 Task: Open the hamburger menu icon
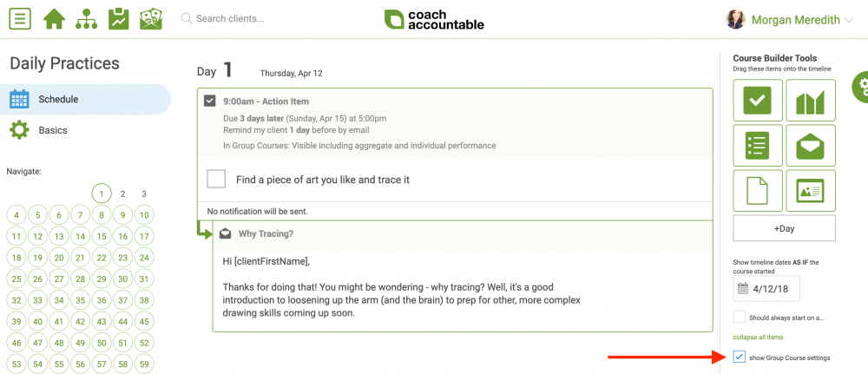coord(20,19)
